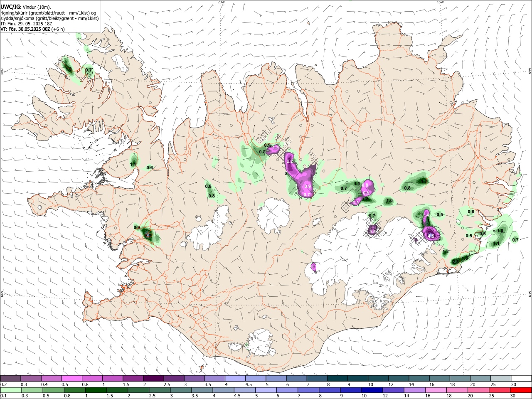Click lower legend swatch between 14 and 16

coord(415,390)
